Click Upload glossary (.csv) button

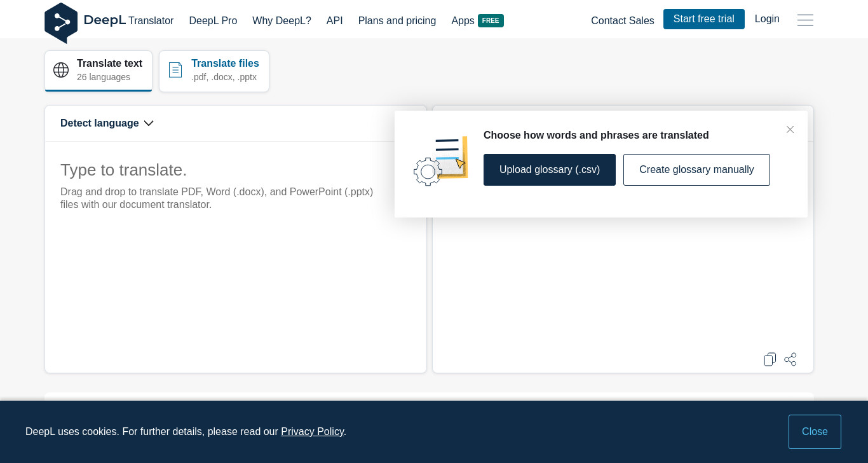pyautogui.click(x=550, y=170)
